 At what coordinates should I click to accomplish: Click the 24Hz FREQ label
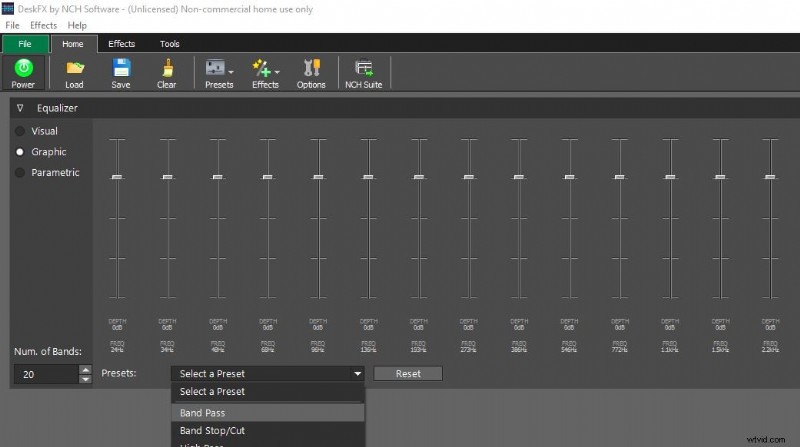[x=117, y=347]
